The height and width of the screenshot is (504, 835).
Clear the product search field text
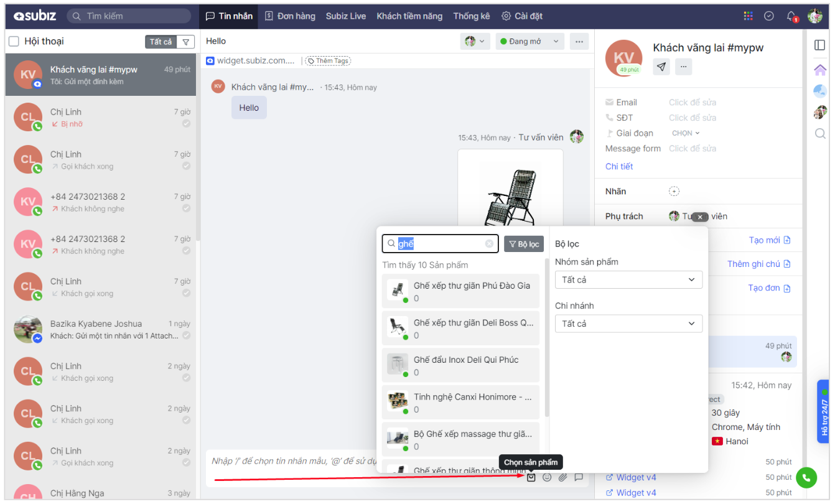[490, 244]
